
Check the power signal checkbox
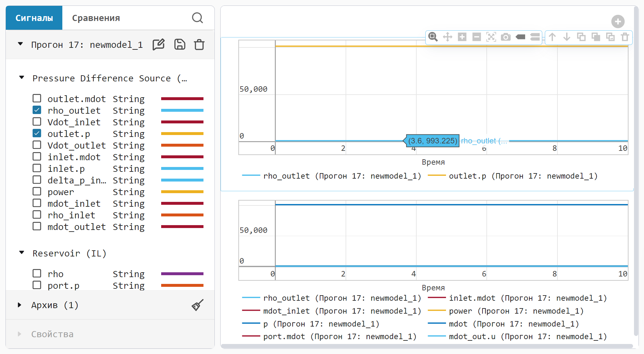37,191
